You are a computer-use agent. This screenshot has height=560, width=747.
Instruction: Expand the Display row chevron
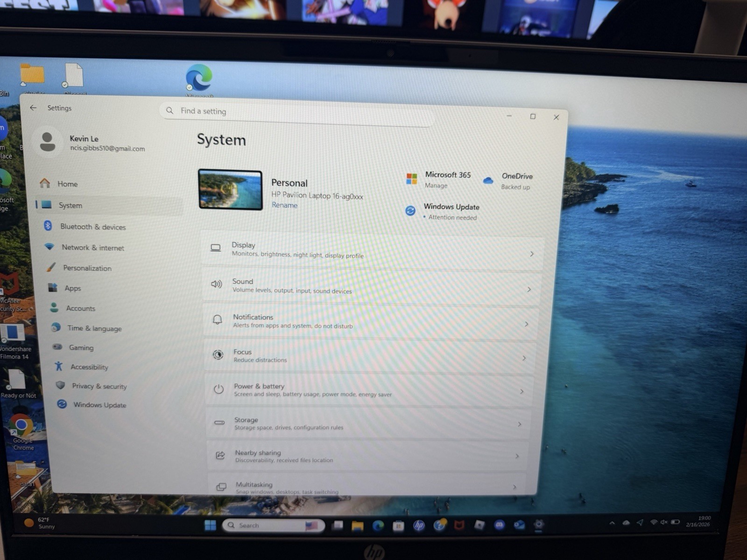point(532,254)
